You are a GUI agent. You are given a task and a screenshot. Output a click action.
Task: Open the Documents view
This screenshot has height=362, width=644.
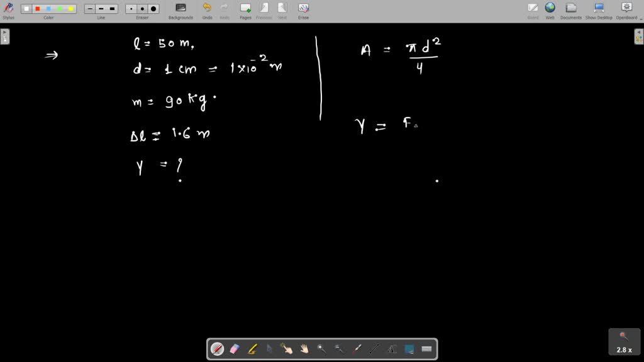[571, 11]
